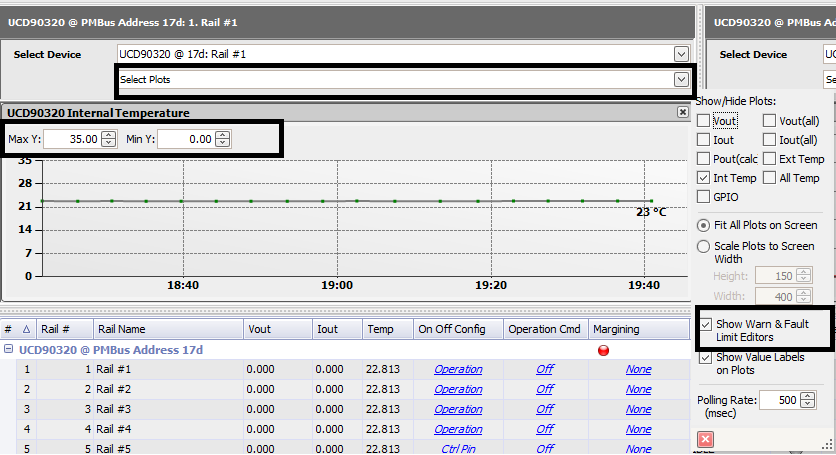The image size is (836, 455).
Task: Open Rail #5 Ctrl Pin config link
Action: 458,449
